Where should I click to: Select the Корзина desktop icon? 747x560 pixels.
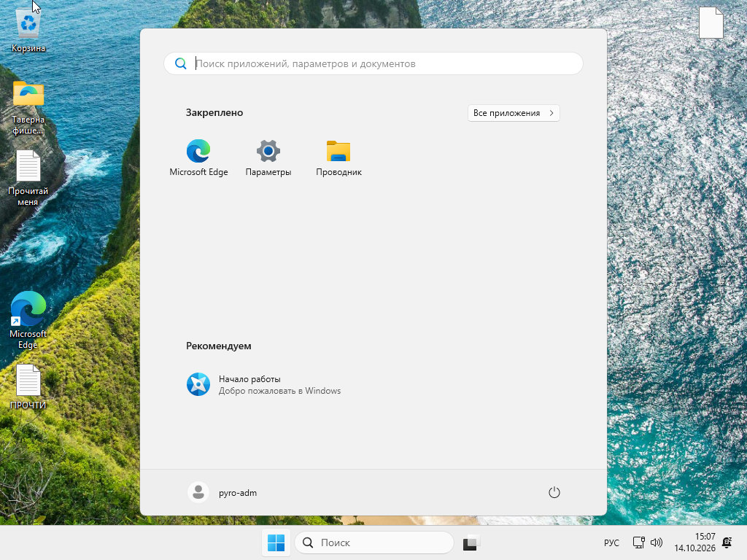click(28, 30)
